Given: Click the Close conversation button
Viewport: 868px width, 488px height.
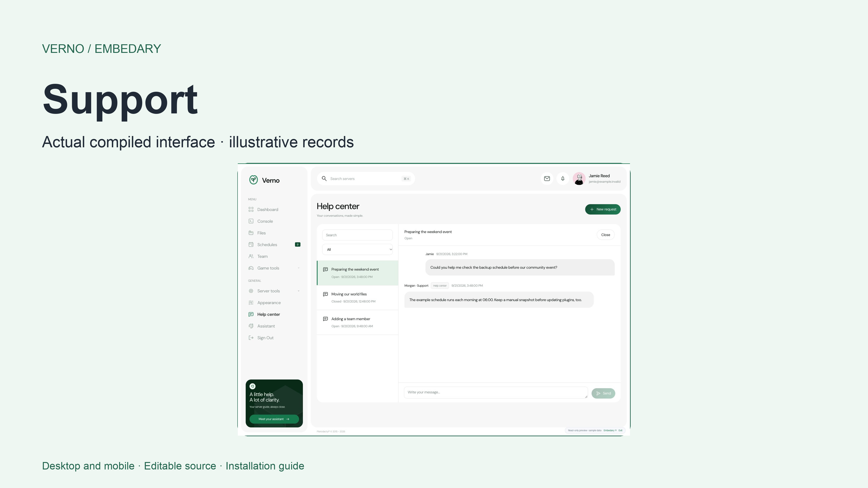Looking at the screenshot, I should (606, 235).
